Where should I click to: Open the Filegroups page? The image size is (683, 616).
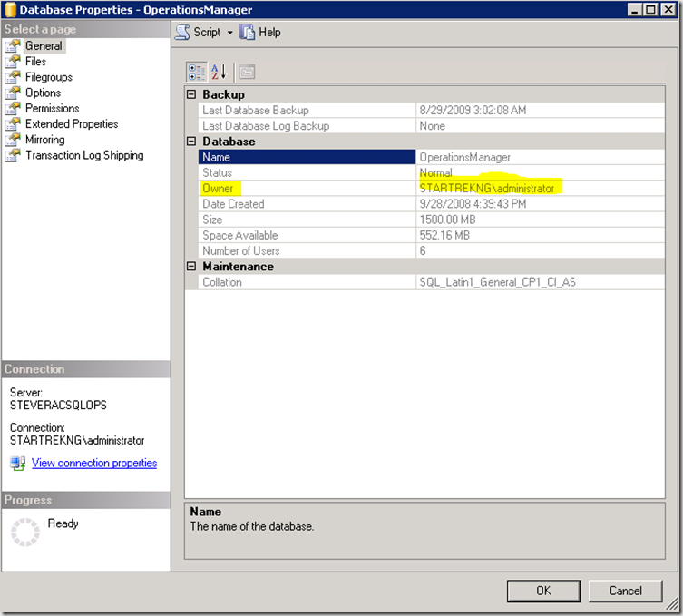click(x=49, y=77)
